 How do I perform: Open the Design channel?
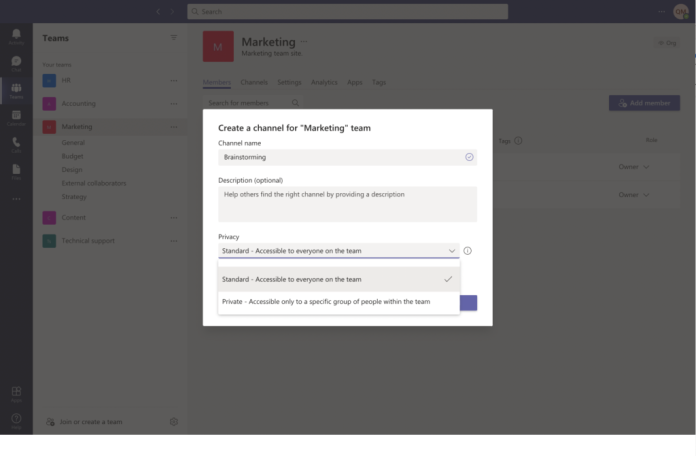point(72,170)
